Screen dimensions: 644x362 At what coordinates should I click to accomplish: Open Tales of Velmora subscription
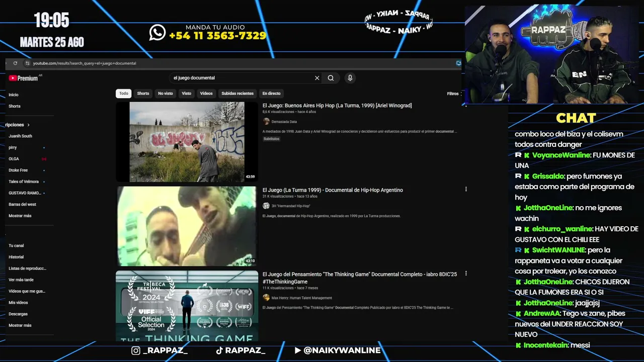[24, 182]
